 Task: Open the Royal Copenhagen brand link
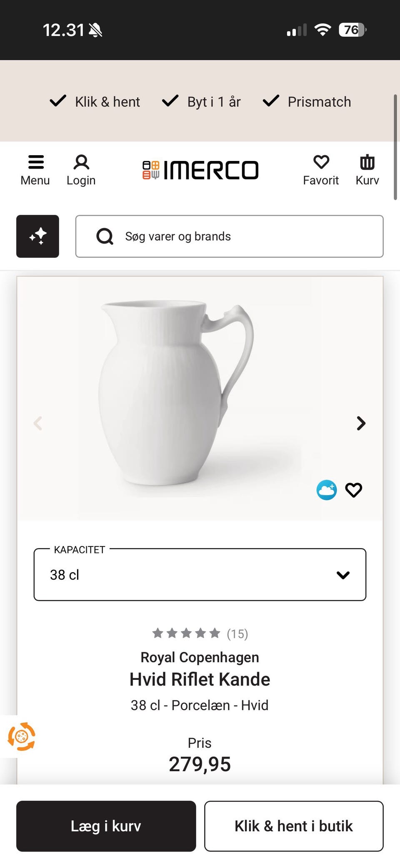[x=200, y=657]
